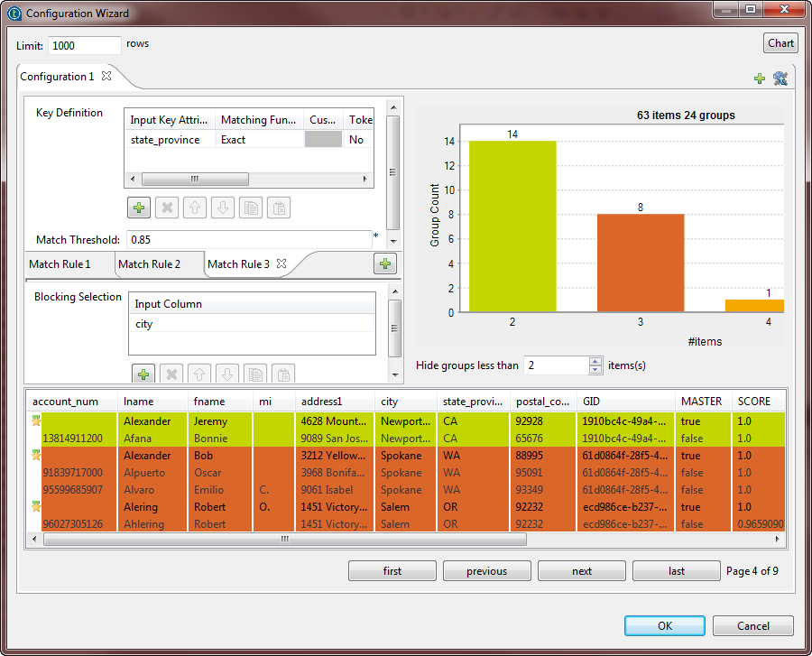Add a blocking selection column
Viewport: 812px width, 656px height.
(143, 374)
